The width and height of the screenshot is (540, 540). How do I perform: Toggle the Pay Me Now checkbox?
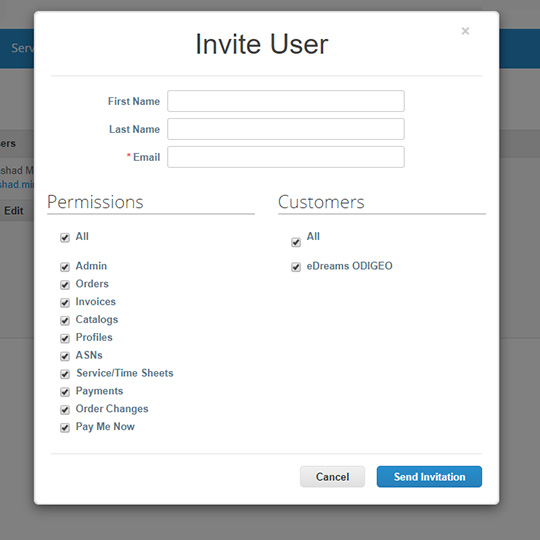coord(65,428)
